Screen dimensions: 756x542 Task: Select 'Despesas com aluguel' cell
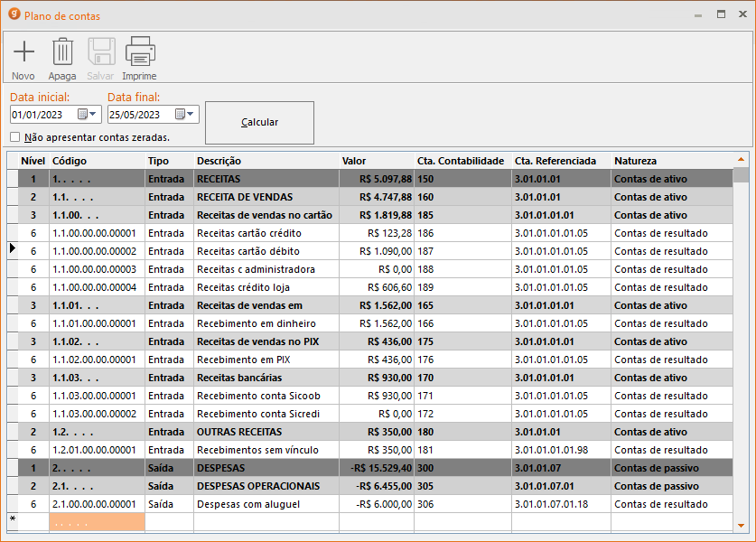tap(266, 504)
